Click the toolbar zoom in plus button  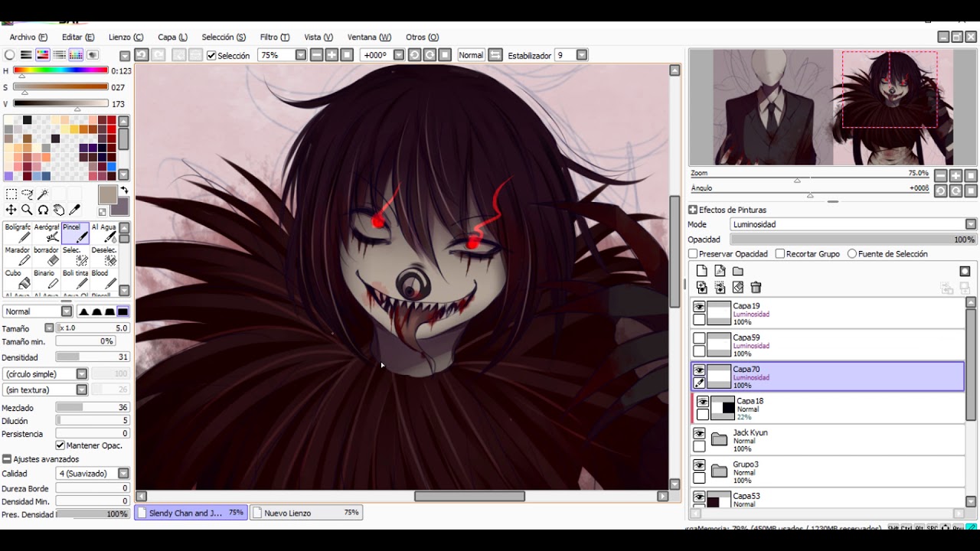pos(332,55)
